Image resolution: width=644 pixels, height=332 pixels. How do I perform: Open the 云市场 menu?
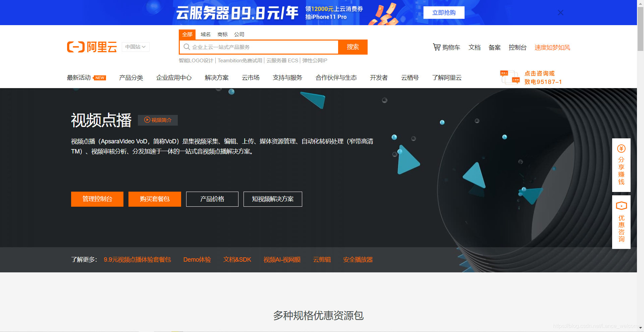pyautogui.click(x=251, y=78)
